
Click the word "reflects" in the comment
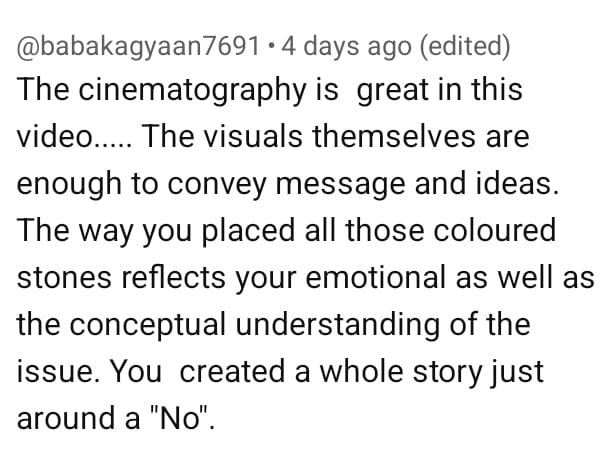[x=174, y=278]
